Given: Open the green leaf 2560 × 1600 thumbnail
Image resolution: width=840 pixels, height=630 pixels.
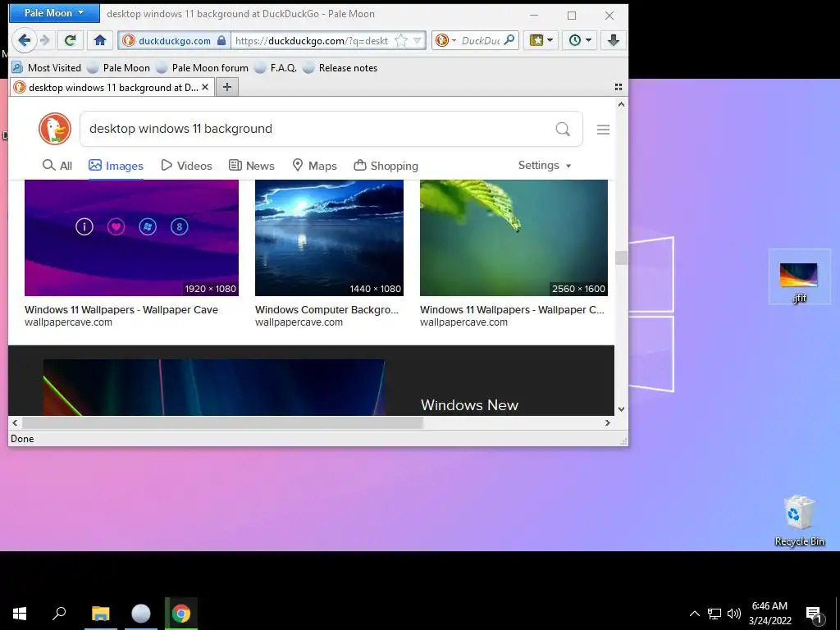Looking at the screenshot, I should 514,238.
